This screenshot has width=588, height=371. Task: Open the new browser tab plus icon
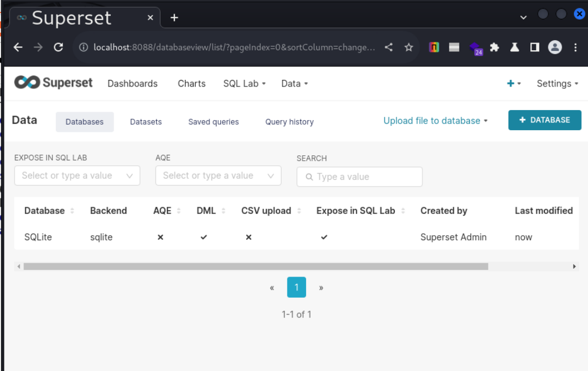(x=174, y=18)
